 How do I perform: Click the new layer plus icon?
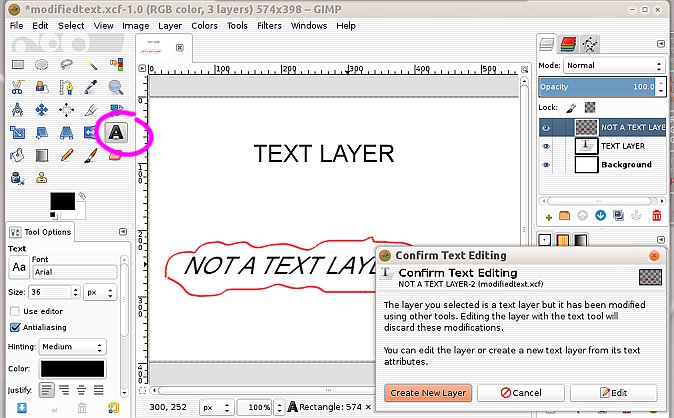pos(548,217)
